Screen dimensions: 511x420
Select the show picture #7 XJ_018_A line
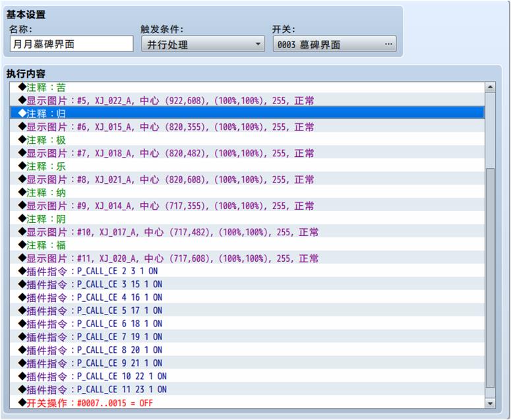point(247,153)
